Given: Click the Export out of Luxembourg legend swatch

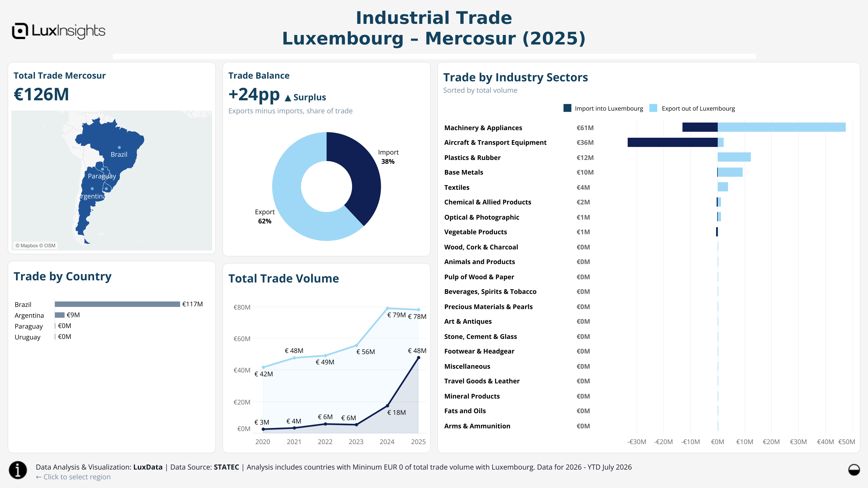Looking at the screenshot, I should [653, 108].
